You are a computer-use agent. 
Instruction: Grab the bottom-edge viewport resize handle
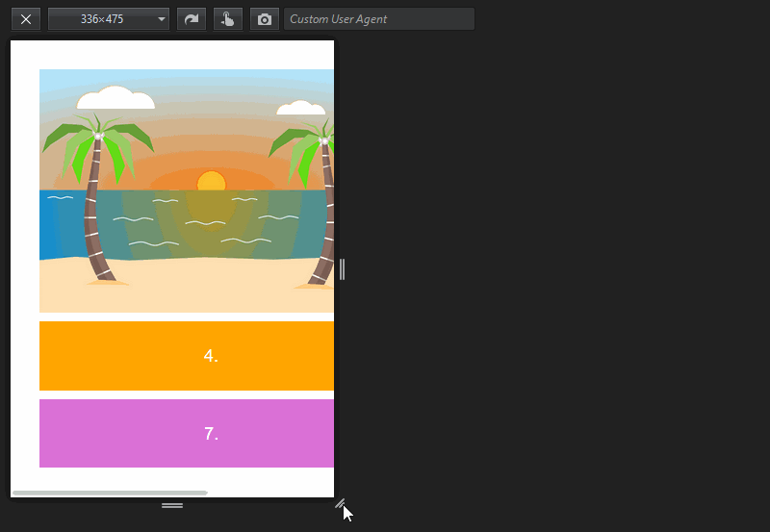coord(172,505)
